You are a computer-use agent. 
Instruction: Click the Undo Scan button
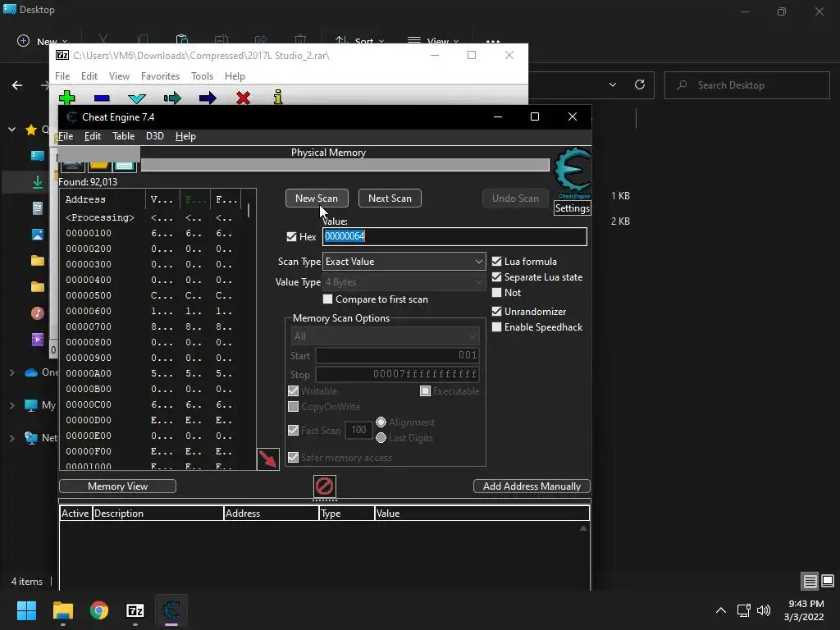[x=515, y=199]
